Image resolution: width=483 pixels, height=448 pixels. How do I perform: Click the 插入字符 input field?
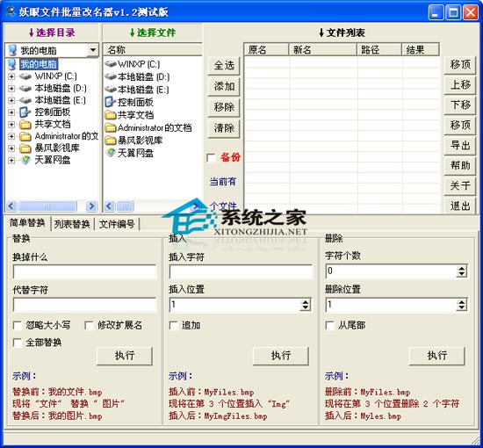coord(241,272)
